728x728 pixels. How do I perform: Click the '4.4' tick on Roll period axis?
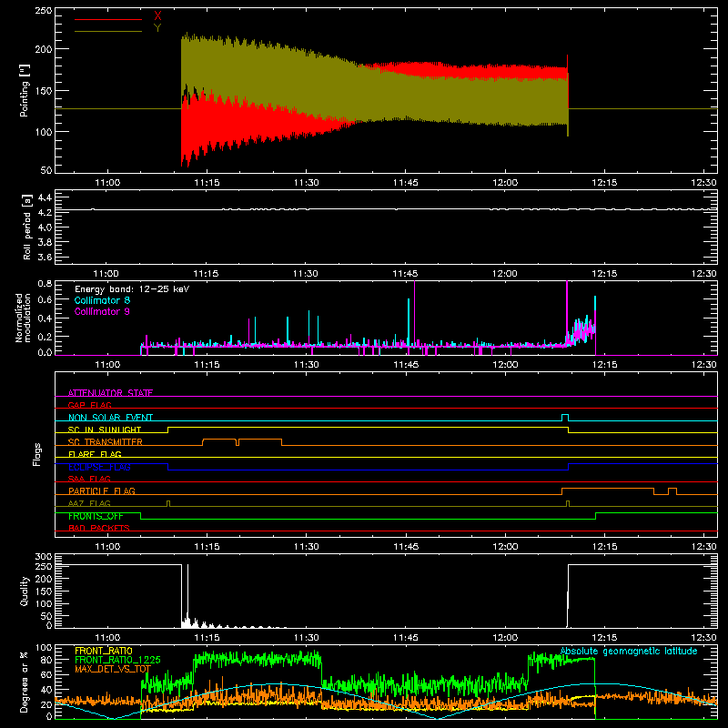pyautogui.click(x=45, y=197)
